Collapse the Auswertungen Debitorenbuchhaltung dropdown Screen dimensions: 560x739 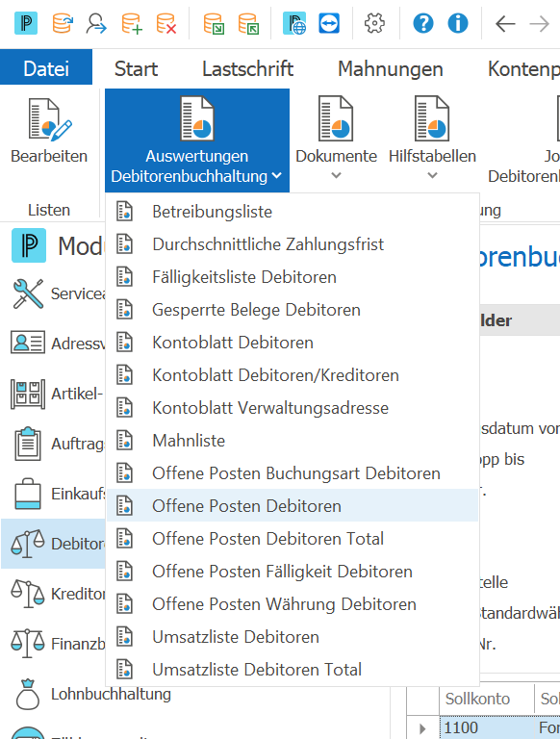[x=197, y=140]
